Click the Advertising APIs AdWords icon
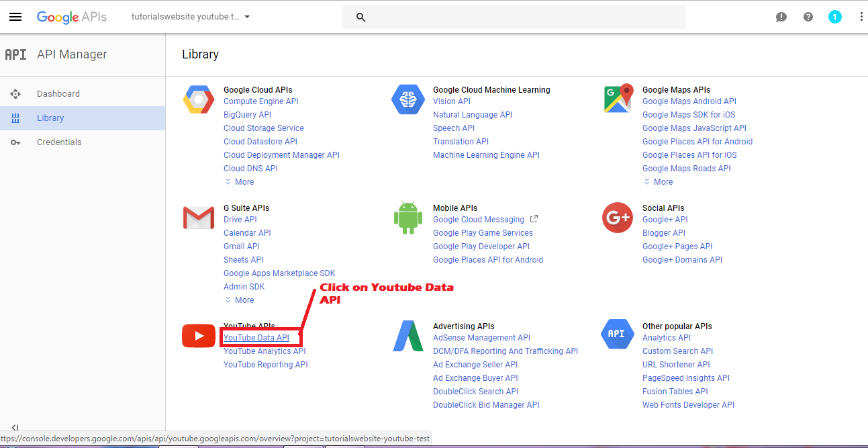868x448 pixels. [x=408, y=336]
